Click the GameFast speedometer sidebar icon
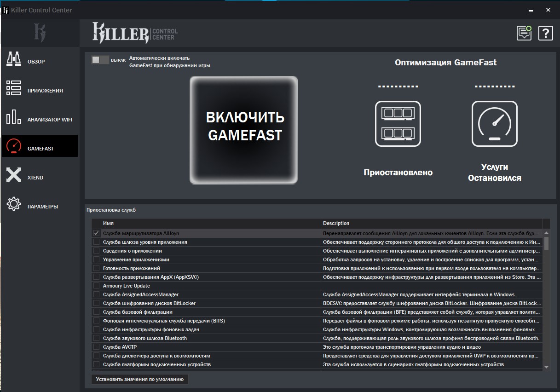Screen dimensions: 560x392 (x=14, y=147)
